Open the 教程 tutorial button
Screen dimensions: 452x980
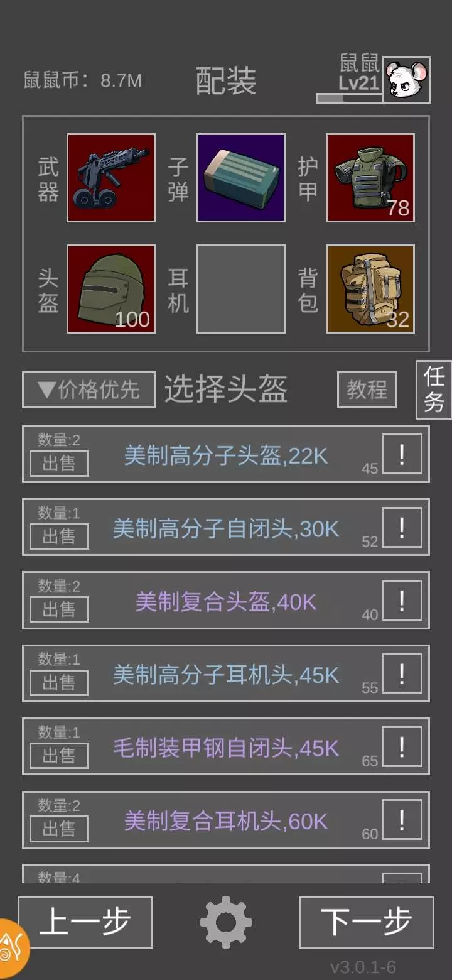point(367,390)
